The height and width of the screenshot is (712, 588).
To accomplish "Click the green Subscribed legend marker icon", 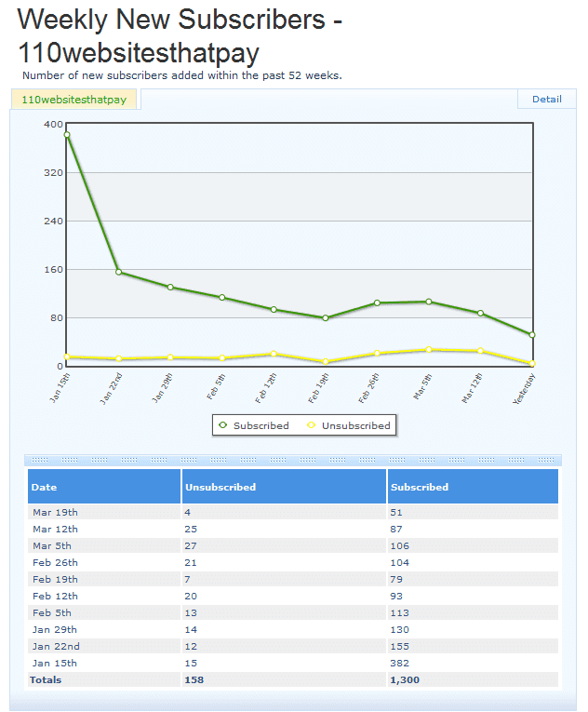I will [222, 425].
